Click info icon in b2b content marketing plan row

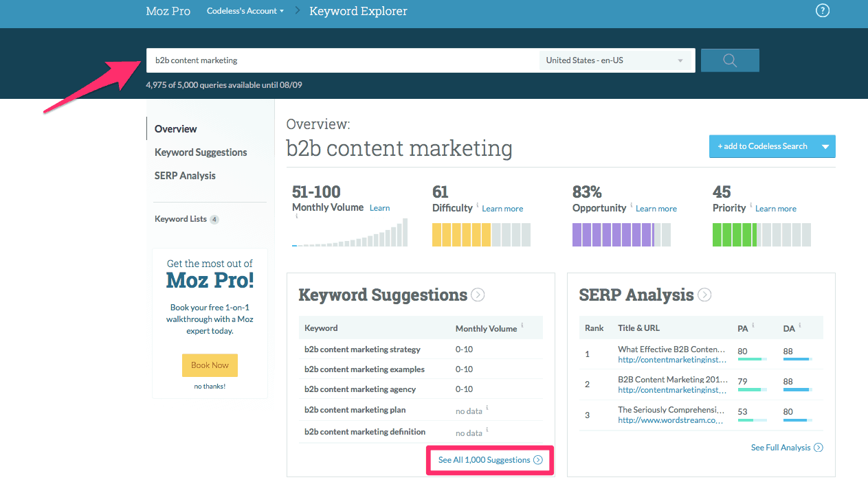[487, 408]
